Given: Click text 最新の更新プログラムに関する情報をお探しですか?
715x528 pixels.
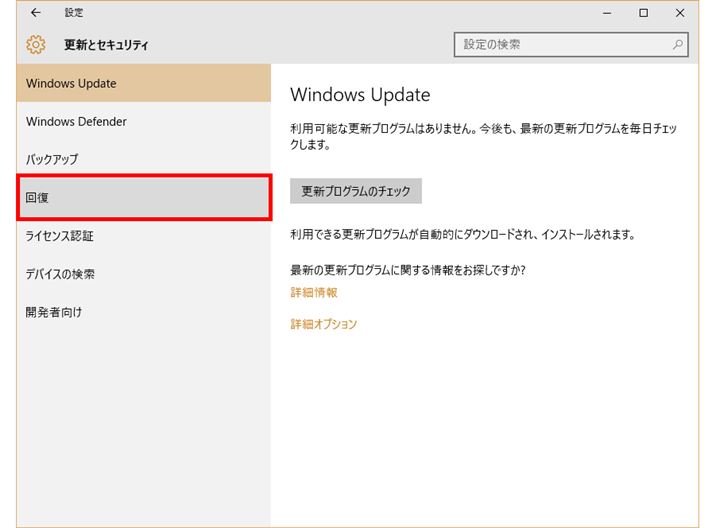Looking at the screenshot, I should coord(408,270).
